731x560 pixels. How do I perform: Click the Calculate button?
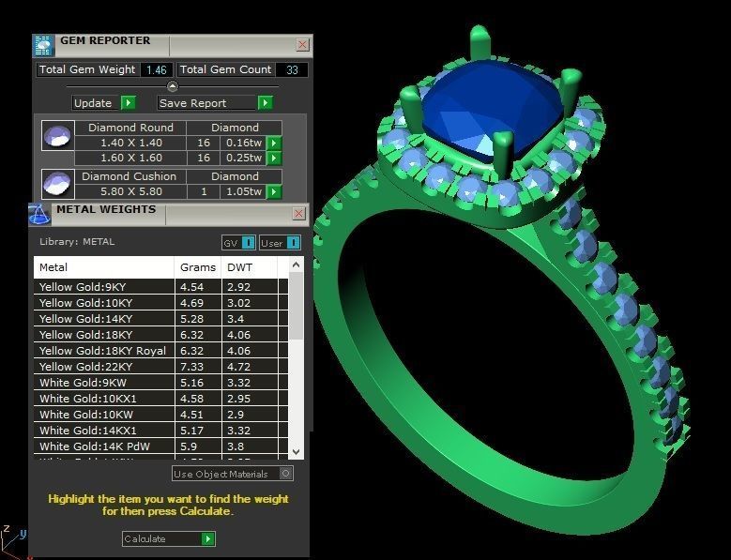click(169, 539)
